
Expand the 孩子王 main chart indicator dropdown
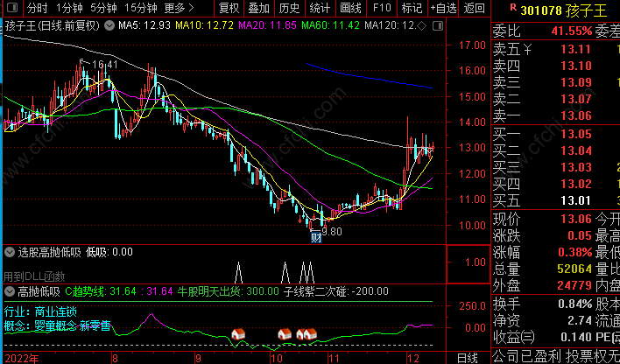tap(109, 26)
